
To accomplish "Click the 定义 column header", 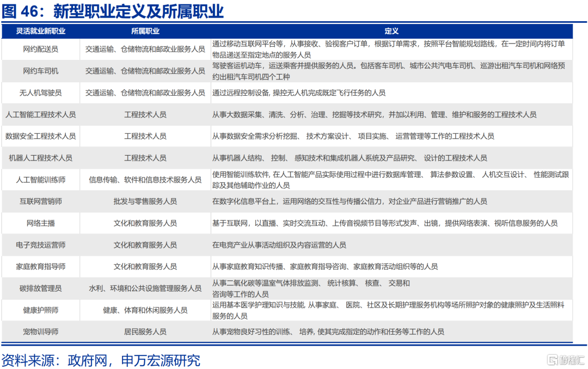I will pos(391,32).
